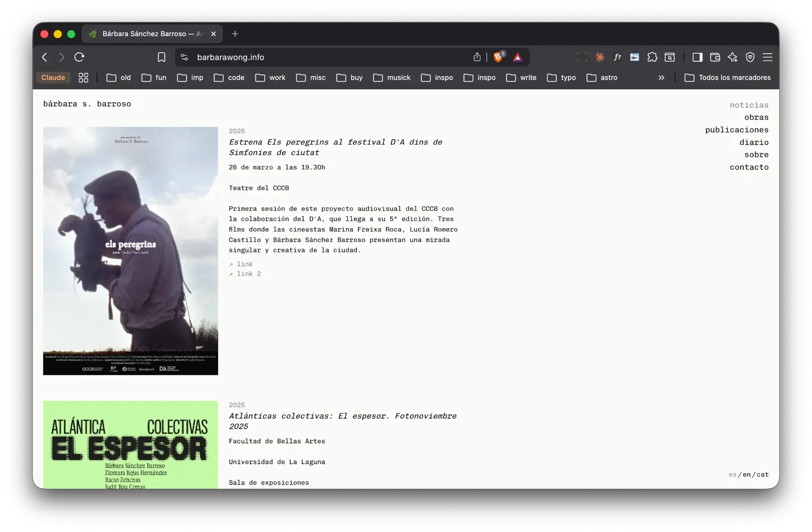The height and width of the screenshot is (532, 812).
Task: Click the green screenshot capture extension icon
Action: pos(582,57)
